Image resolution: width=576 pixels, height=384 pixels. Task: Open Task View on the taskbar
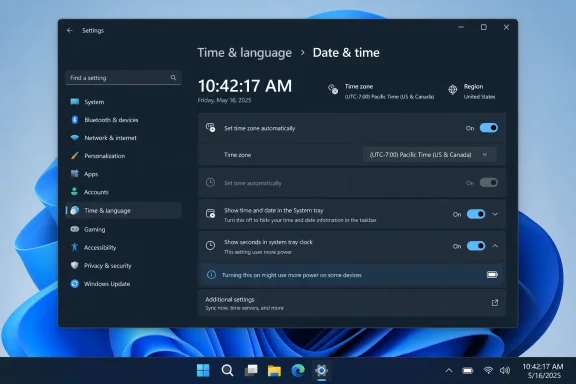(x=251, y=370)
